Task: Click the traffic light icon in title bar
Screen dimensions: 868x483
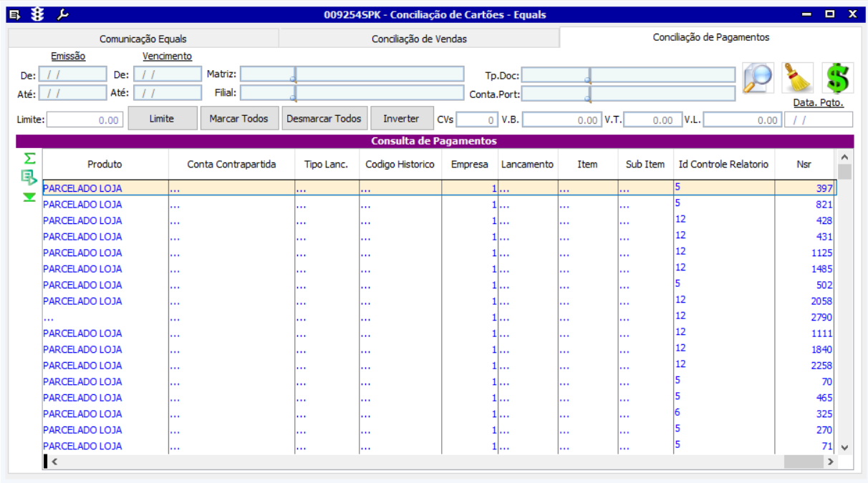Action: [38, 14]
